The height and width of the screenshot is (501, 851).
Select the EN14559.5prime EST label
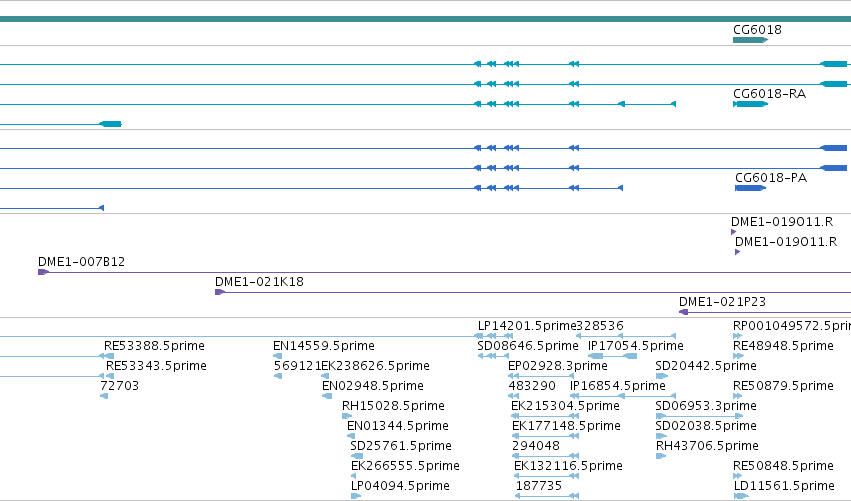[323, 346]
